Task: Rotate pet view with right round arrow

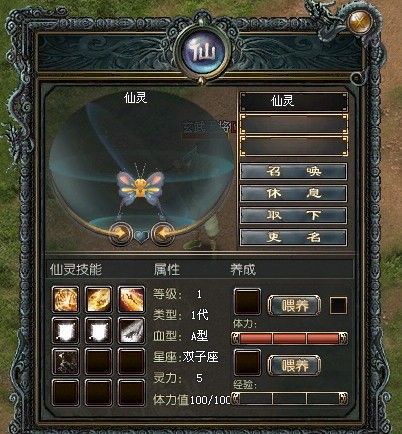Action: point(162,234)
